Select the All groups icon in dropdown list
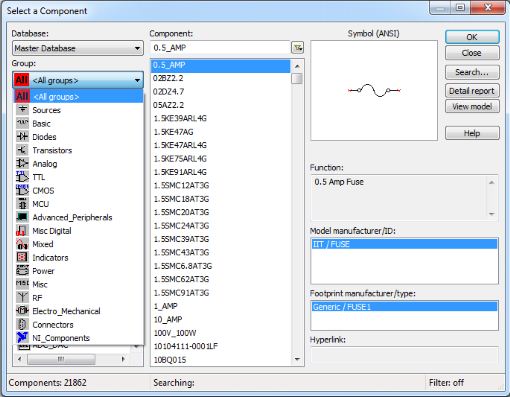 (22, 96)
